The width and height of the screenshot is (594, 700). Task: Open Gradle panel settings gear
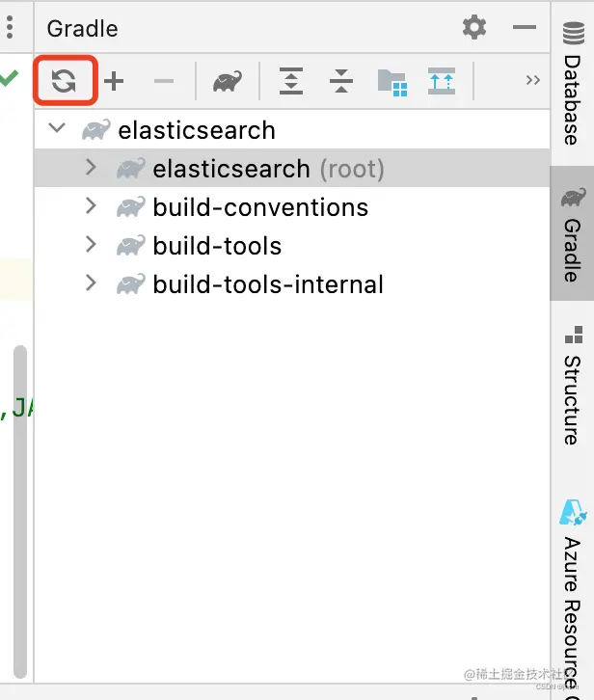(x=474, y=28)
